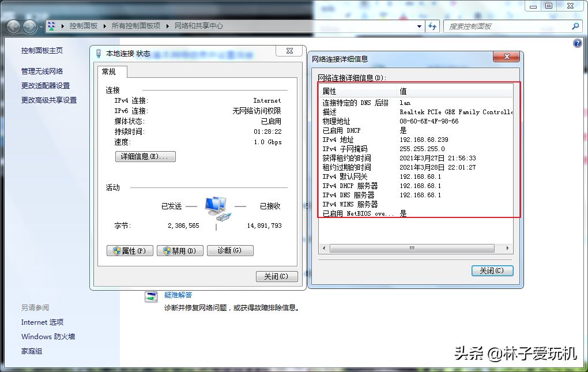Open Windows 防火墙 link
The image size is (588, 372).
(48, 336)
